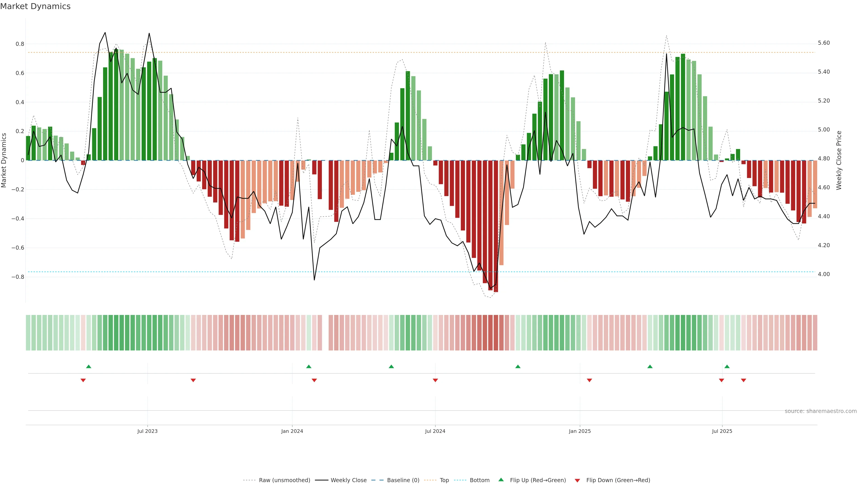Click the green flip-up marker nearest Jan 2024
The image size is (868, 488).
(309, 366)
